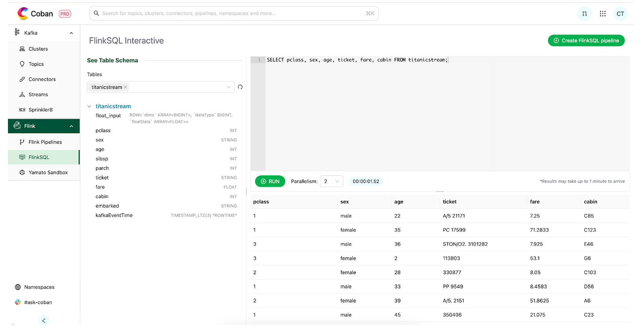Viewport: 644px width, 330px height.
Task: Open the apps grid icon
Action: (602, 14)
